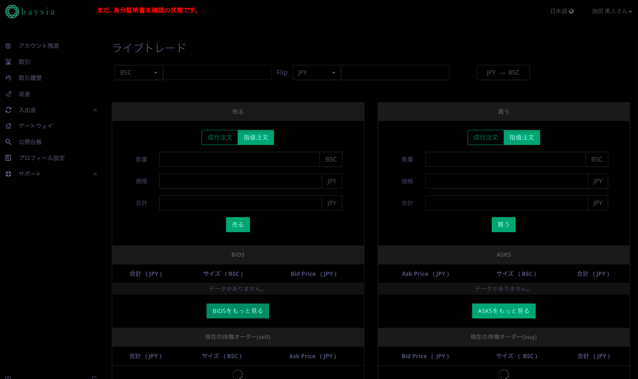Click ASKSをもっと見る button

[504, 311]
